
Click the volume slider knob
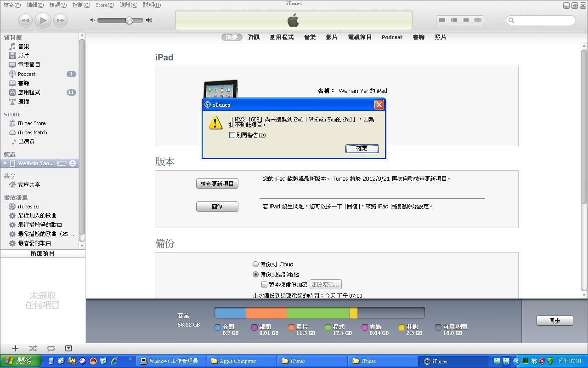coord(129,20)
